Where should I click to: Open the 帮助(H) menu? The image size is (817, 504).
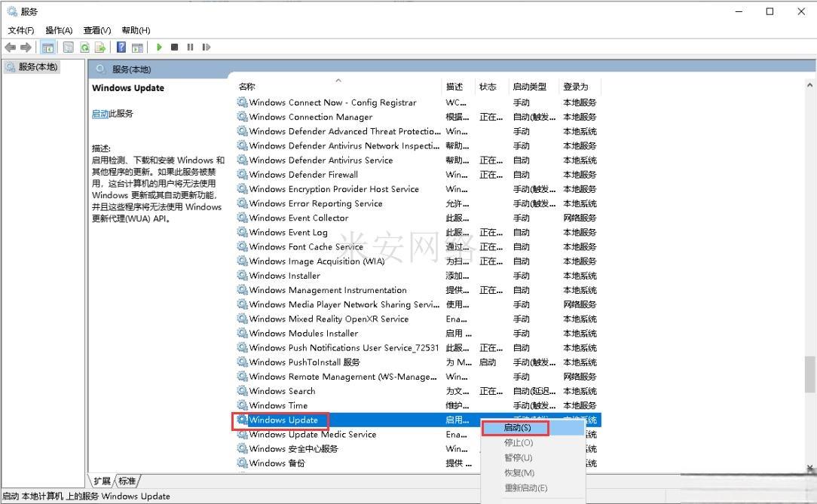point(136,30)
